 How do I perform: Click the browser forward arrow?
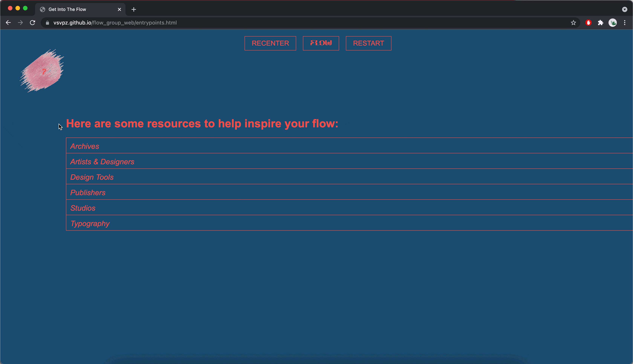click(21, 23)
